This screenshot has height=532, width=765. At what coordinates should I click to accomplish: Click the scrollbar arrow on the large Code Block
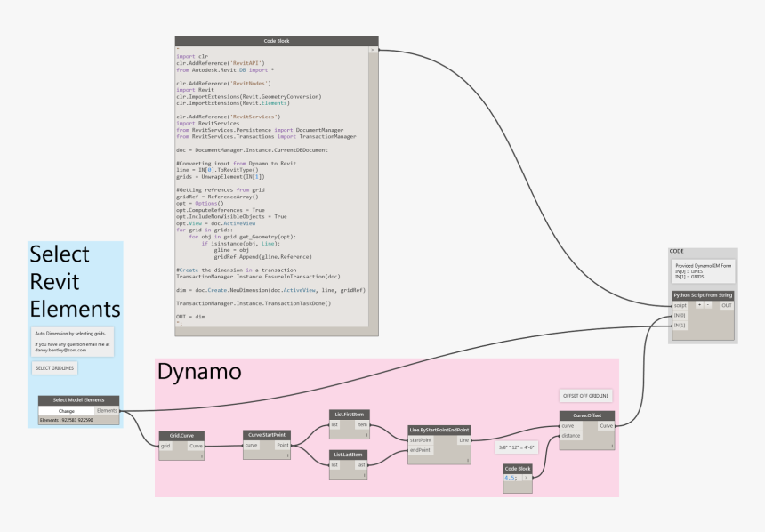click(373, 50)
